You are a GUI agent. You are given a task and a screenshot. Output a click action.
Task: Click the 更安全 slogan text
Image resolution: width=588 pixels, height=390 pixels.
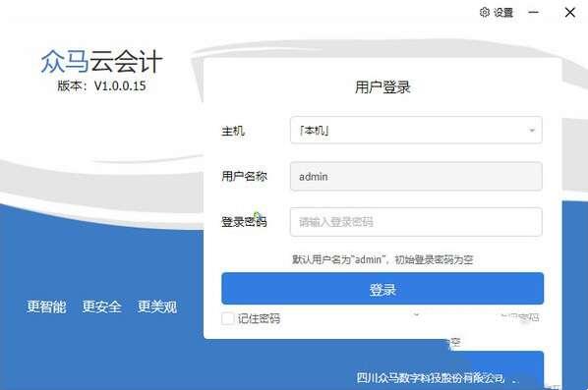pos(101,306)
